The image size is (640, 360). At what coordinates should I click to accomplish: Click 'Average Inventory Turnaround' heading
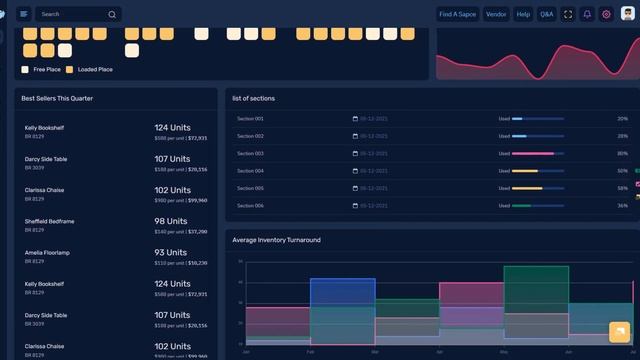276,240
